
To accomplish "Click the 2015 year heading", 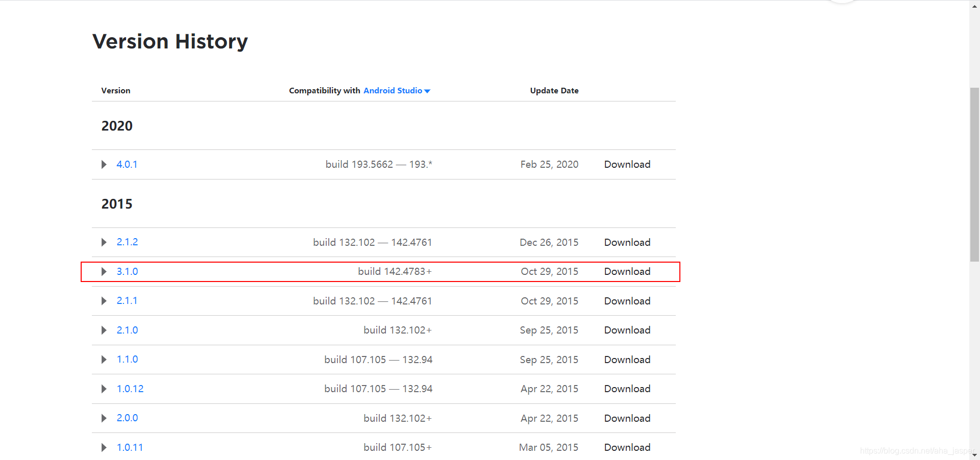I will pyautogui.click(x=117, y=204).
